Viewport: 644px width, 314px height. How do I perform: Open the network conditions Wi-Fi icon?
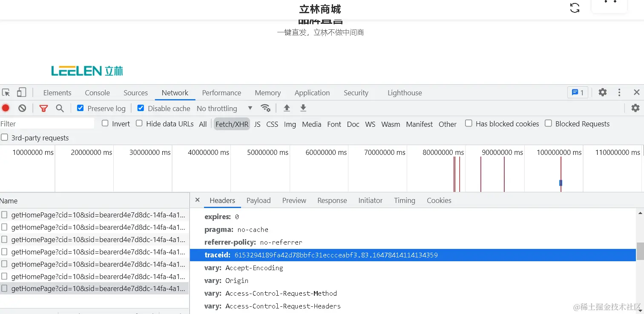(x=266, y=108)
